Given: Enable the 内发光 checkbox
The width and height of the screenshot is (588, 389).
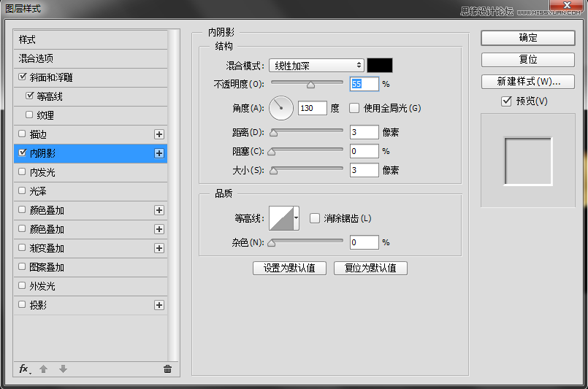Looking at the screenshot, I should click(x=22, y=172).
